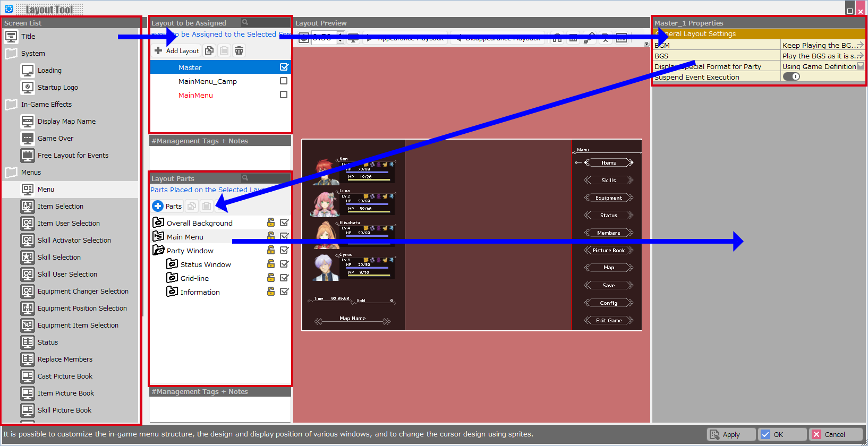
Task: Click the plus Parts button
Action: (x=167, y=206)
